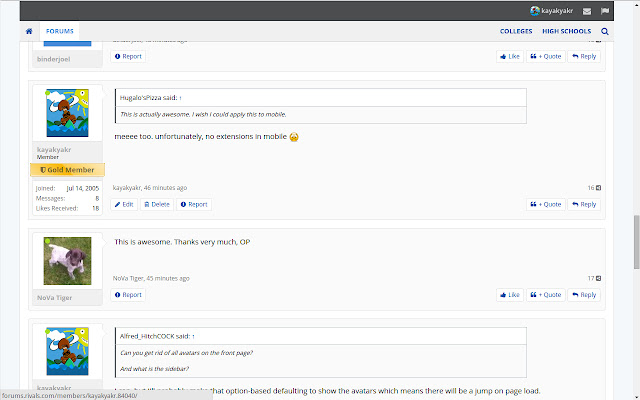640x400 pixels.
Task: Open permalink icon beside post number 16
Action: (x=598, y=188)
